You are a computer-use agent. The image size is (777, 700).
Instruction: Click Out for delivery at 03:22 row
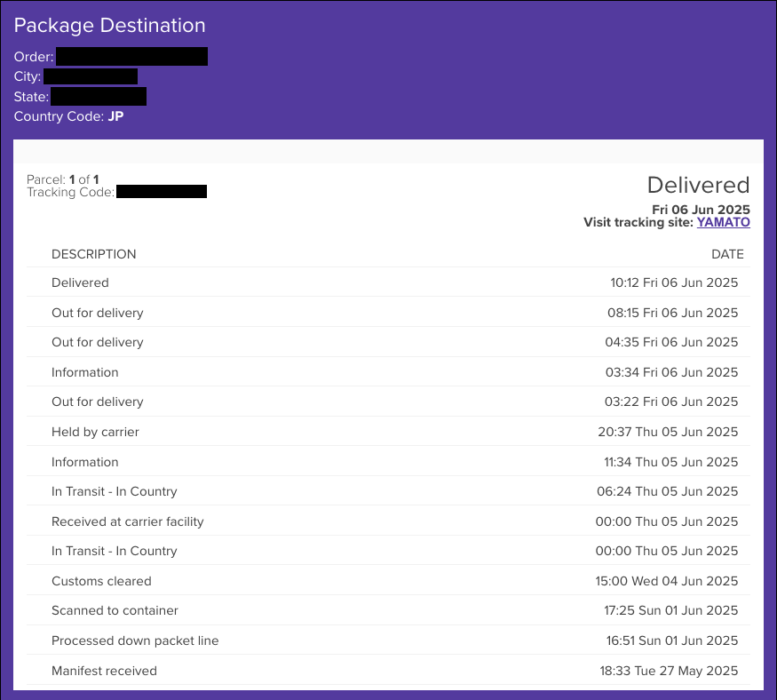[x=98, y=402]
